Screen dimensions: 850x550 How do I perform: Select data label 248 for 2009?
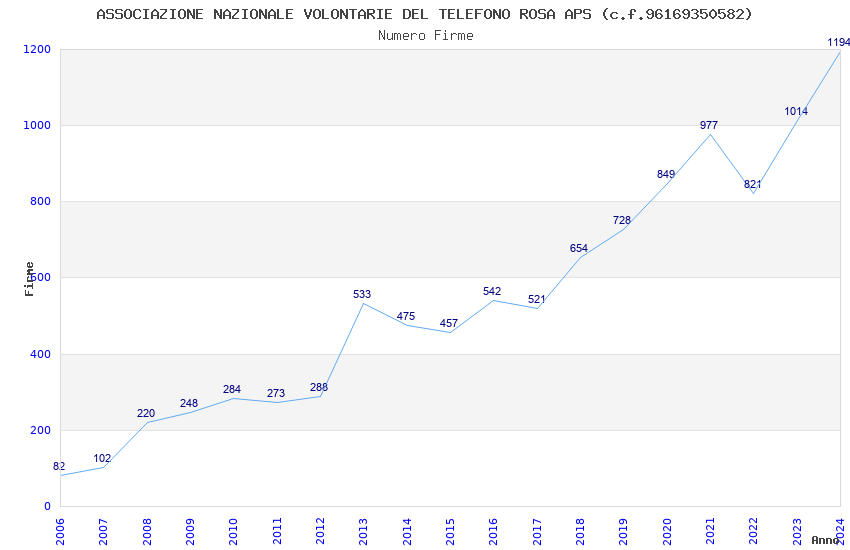click(x=189, y=403)
